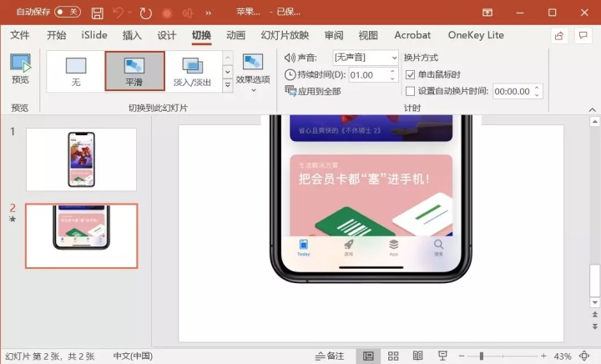Viewport: 601px width, 364px height.
Task: Click the red record icon in quick access
Action: pos(167,13)
